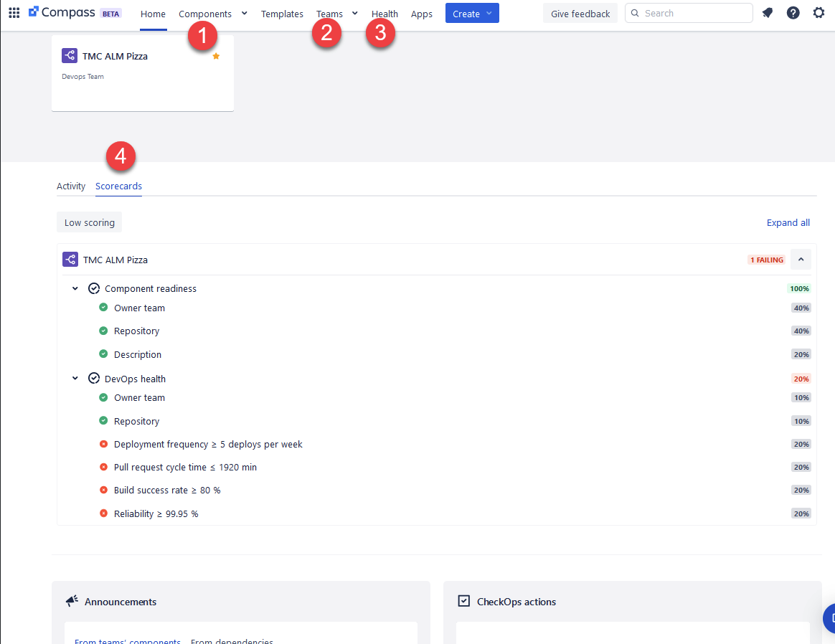Open the Atlassian app switcher grid
Image resolution: width=835 pixels, height=644 pixels.
pyautogui.click(x=14, y=12)
